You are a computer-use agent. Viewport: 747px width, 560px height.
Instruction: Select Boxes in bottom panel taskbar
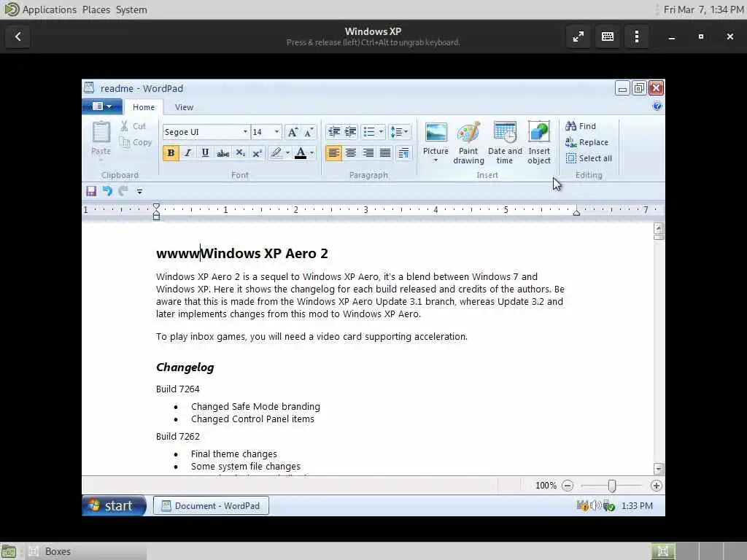click(86, 551)
